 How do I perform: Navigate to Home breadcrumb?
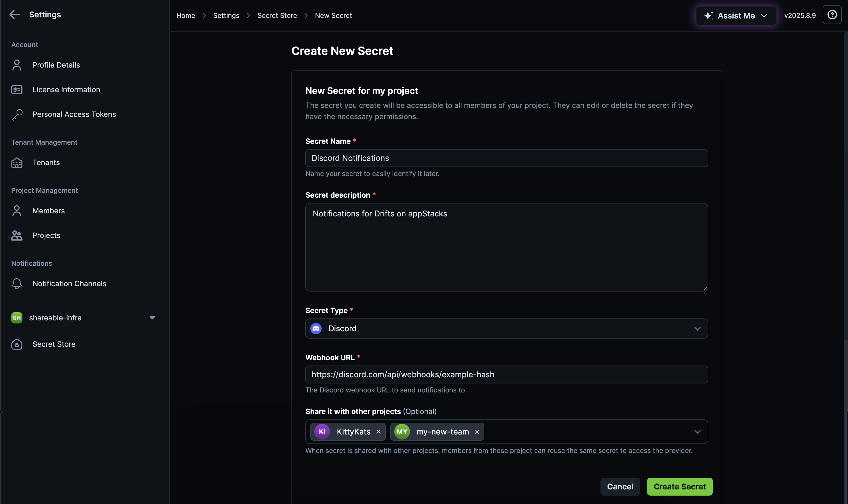(x=185, y=16)
